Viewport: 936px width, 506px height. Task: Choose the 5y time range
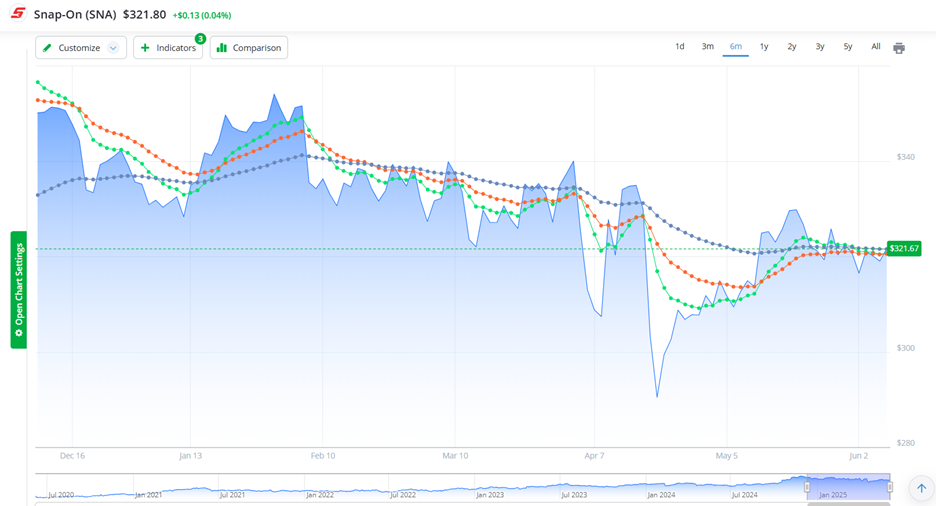[x=847, y=47]
